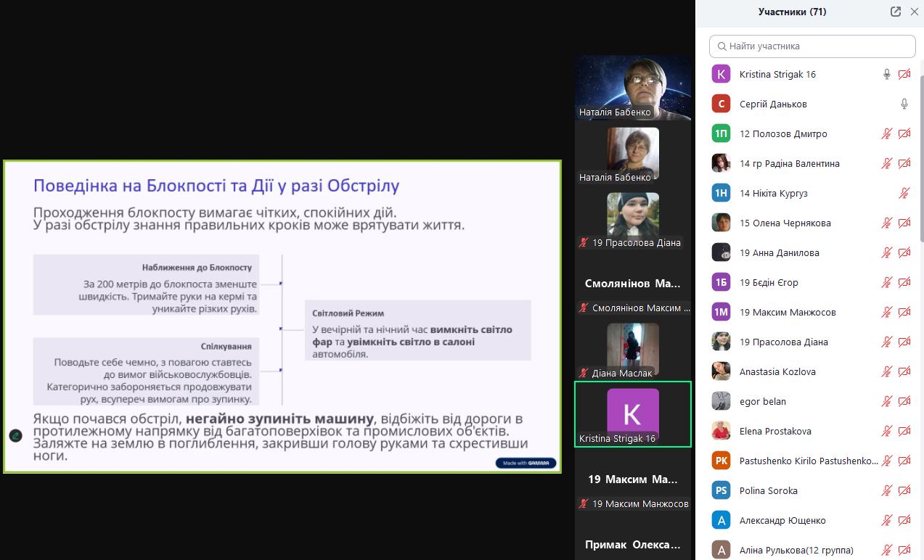
Task: Select participant Anastasia Kozlova in the list
Action: (x=777, y=372)
